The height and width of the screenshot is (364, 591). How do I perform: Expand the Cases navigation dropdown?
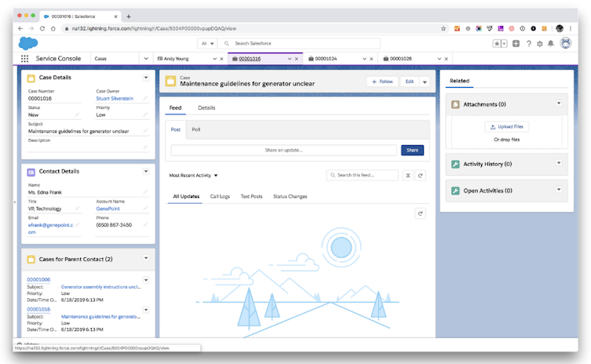(x=146, y=59)
